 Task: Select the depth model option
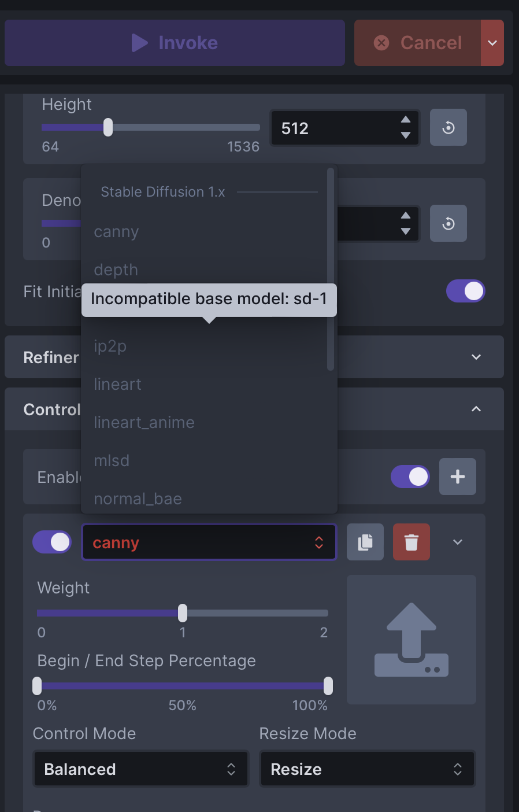point(116,270)
